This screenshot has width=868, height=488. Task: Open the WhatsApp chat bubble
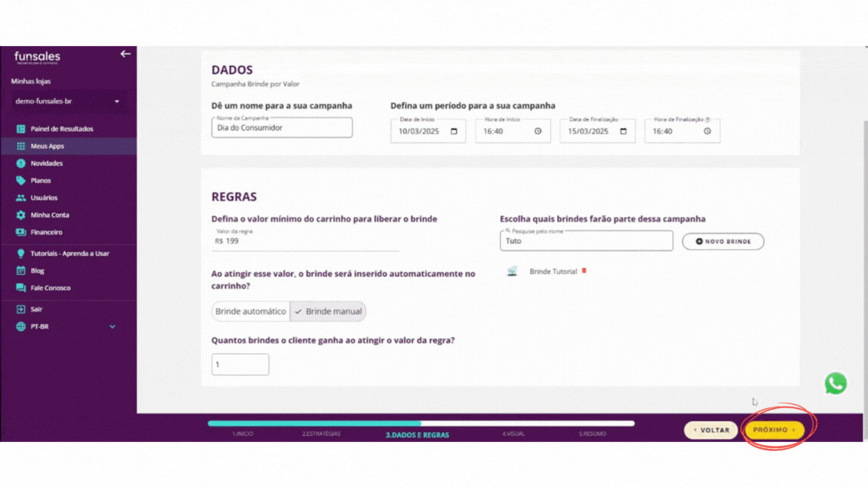tap(836, 383)
